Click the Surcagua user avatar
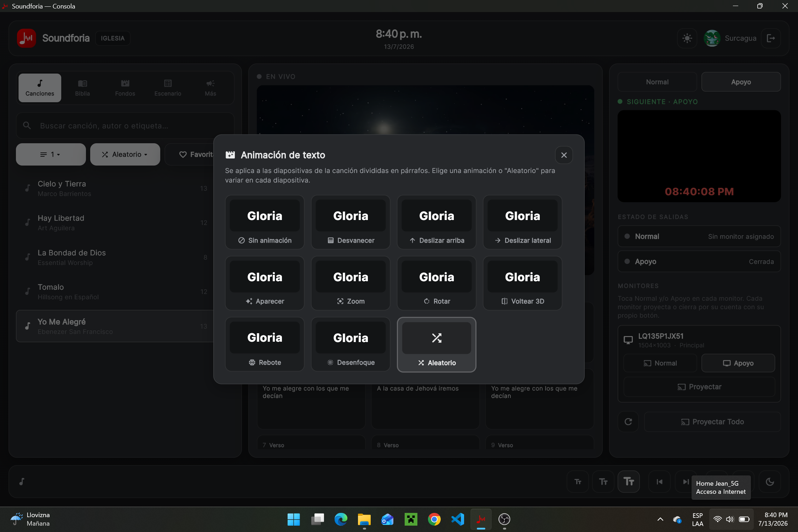This screenshot has width=798, height=532. [712, 38]
